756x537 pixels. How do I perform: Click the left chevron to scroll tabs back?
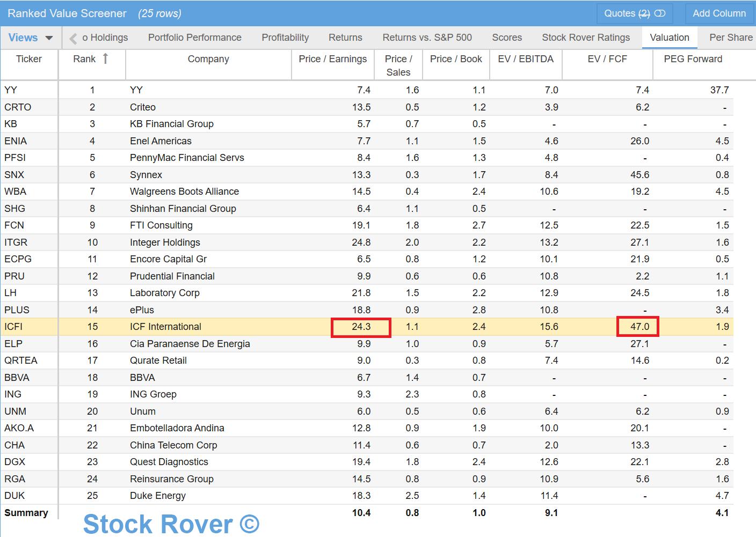pos(73,38)
